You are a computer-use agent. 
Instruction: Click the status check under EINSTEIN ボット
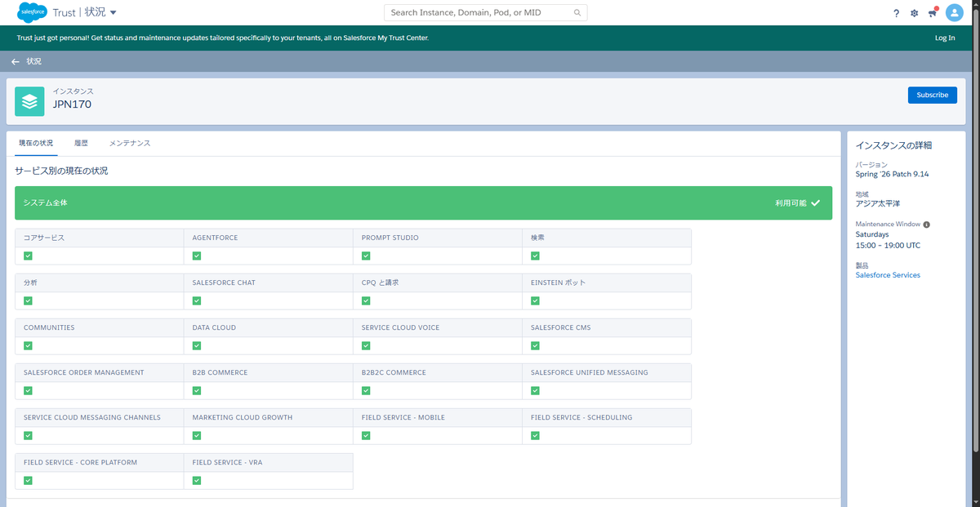tap(535, 300)
